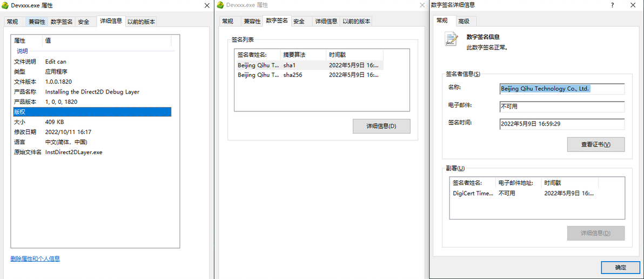Select 语言 row 中文(简体，中国)

point(92,142)
